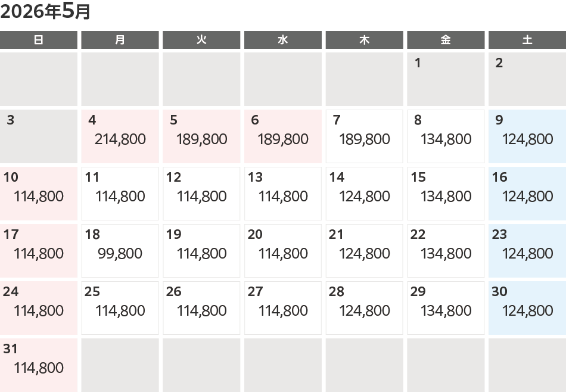566x392 pixels.
Task: Select Sunday May 10 cell
Action: pos(39,194)
